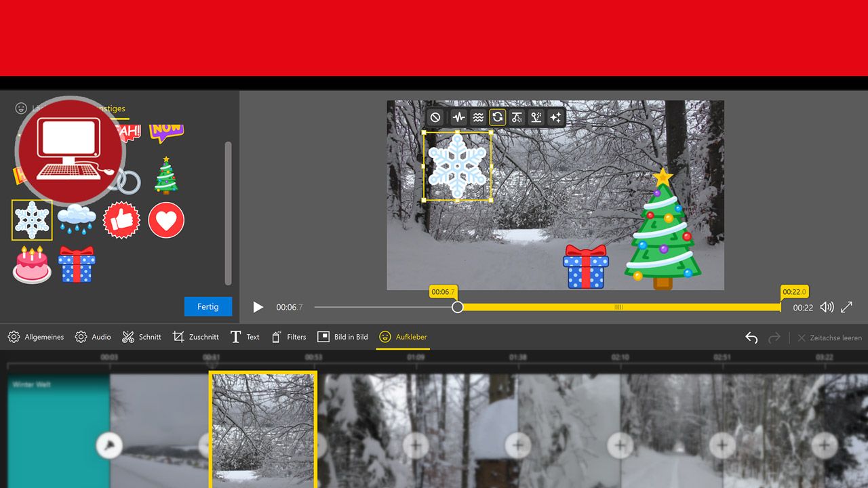Clear the timeline via Zeitachse leeren
This screenshot has height=488, width=868.
click(835, 337)
